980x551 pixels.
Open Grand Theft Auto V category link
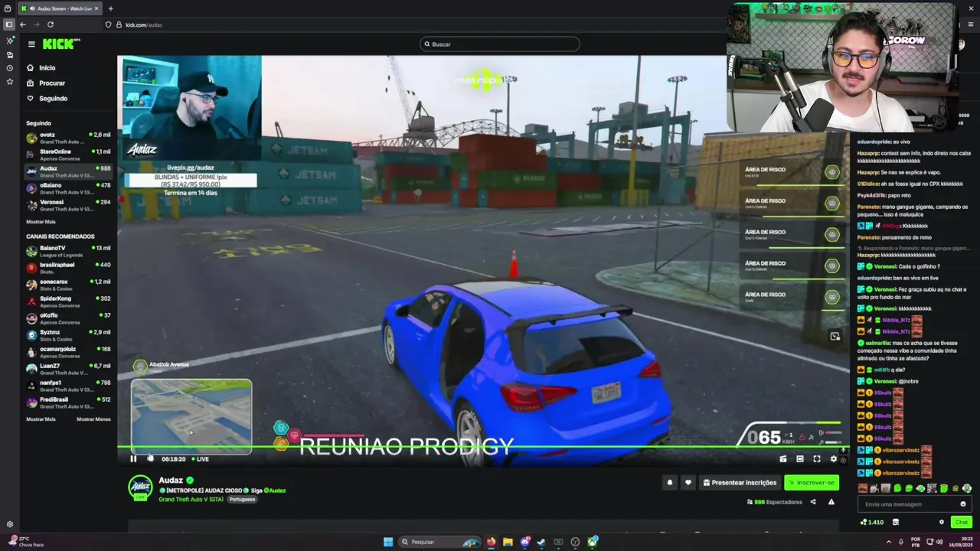191,500
